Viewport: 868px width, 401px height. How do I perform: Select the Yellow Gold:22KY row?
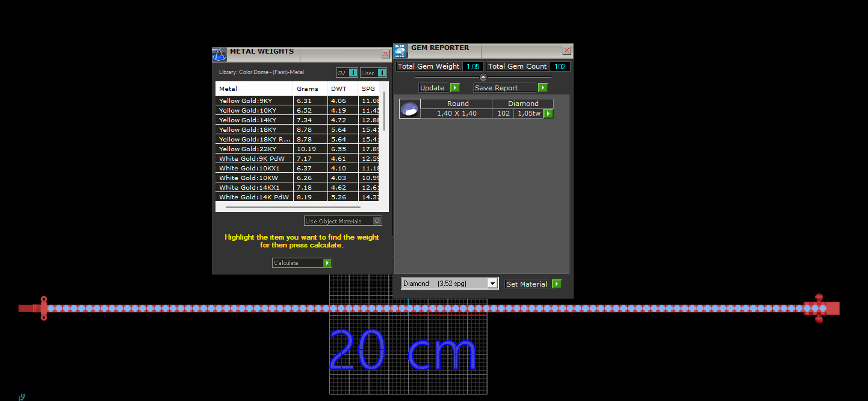[x=297, y=149]
